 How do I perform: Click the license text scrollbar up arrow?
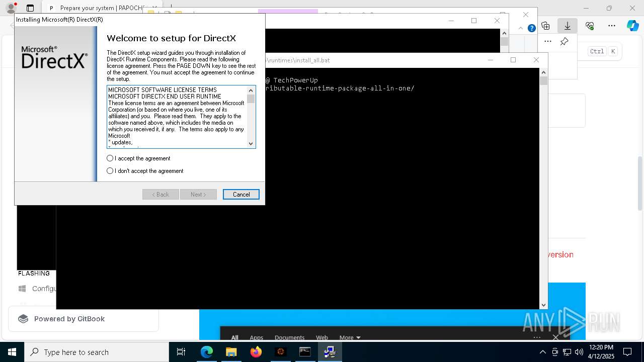[x=251, y=90]
